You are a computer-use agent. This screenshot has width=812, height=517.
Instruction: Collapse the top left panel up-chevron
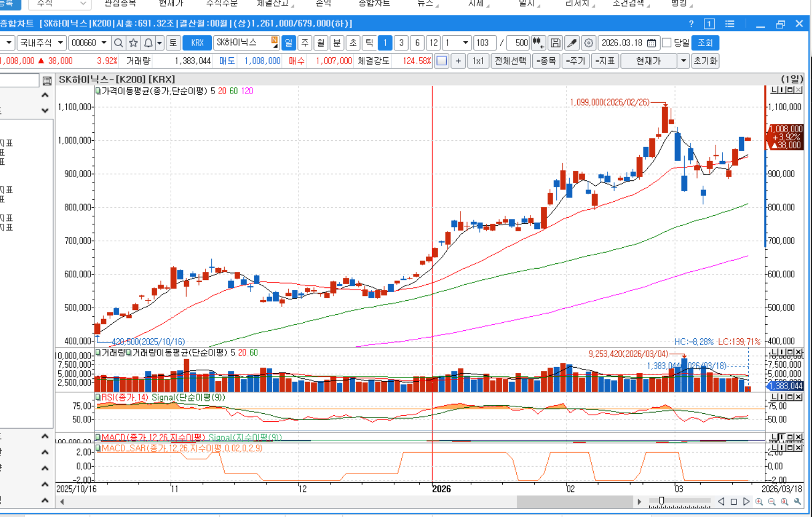tap(45, 95)
